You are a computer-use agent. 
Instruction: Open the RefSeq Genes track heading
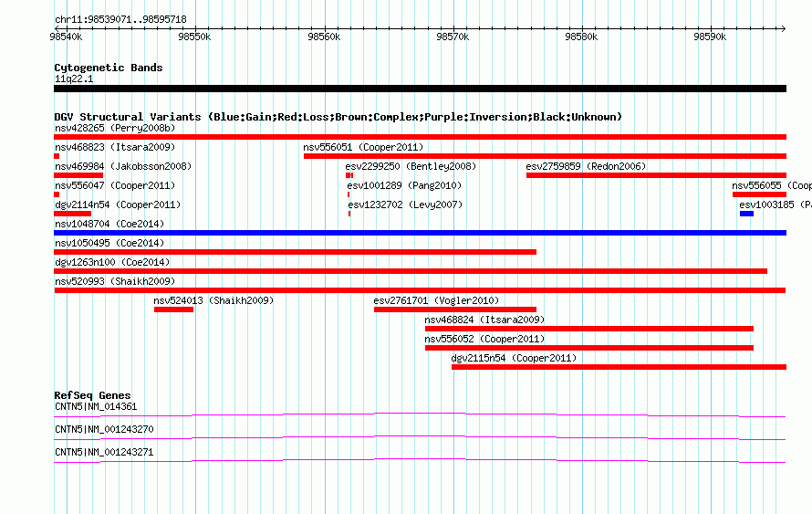[92, 395]
